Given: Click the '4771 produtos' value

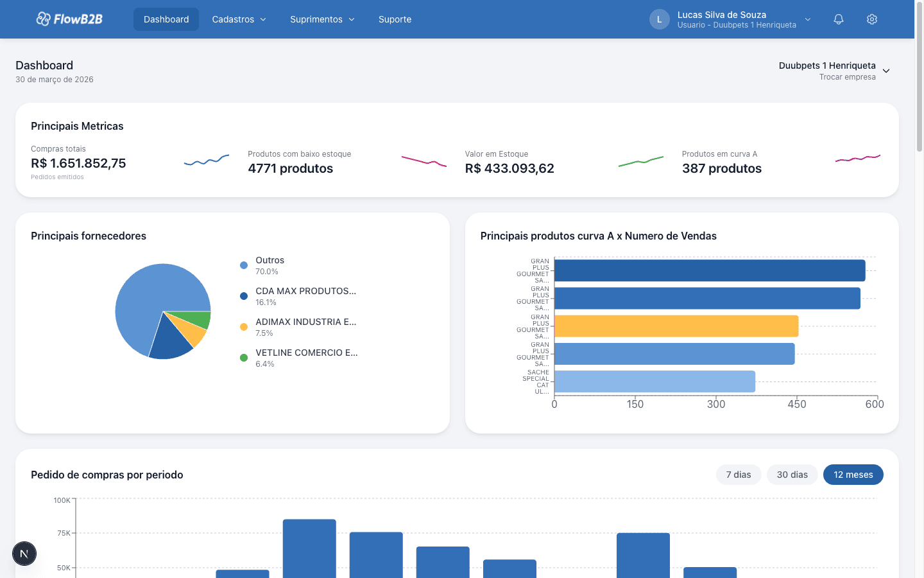Looking at the screenshot, I should pos(291,168).
